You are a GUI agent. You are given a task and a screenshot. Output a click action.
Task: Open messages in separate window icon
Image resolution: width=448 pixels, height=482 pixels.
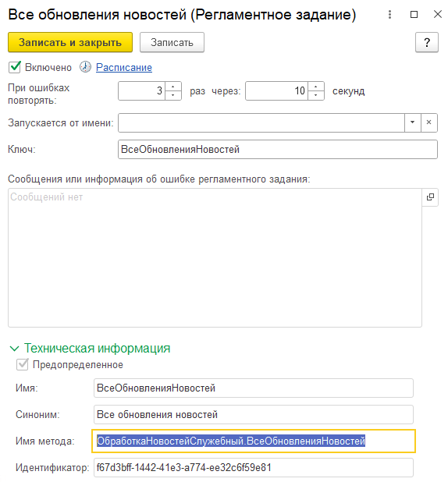430,197
